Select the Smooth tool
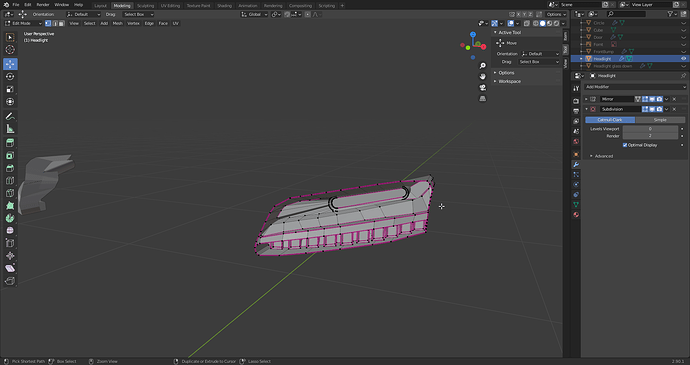690x365 pixels. 10,231
